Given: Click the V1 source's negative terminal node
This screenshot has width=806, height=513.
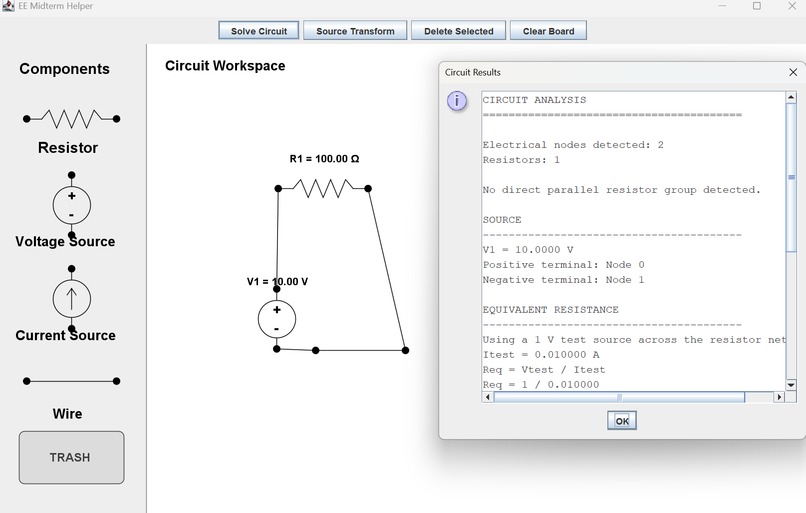Looking at the screenshot, I should (x=277, y=349).
